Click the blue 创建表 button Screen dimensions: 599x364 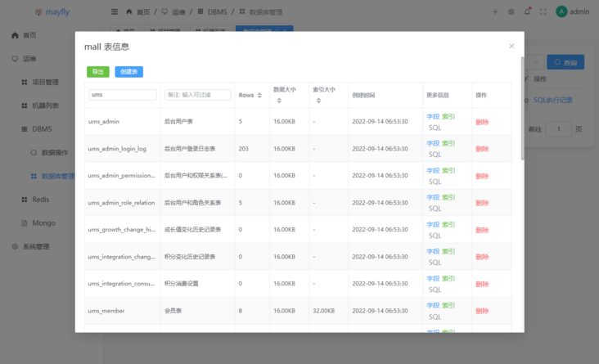128,72
